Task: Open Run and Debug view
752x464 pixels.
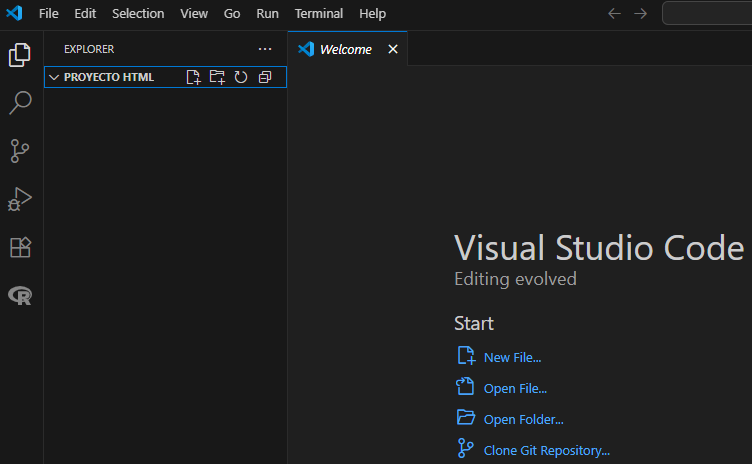Action: [x=20, y=199]
